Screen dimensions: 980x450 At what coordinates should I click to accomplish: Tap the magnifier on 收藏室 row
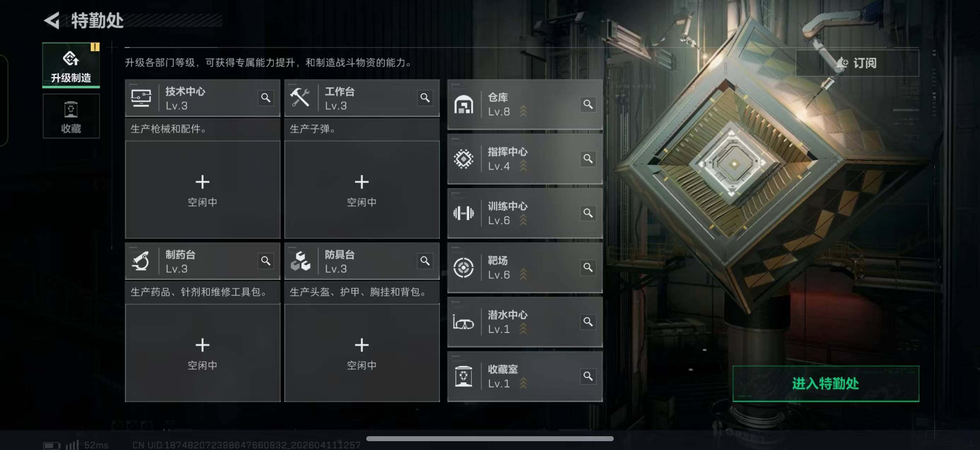pyautogui.click(x=588, y=376)
